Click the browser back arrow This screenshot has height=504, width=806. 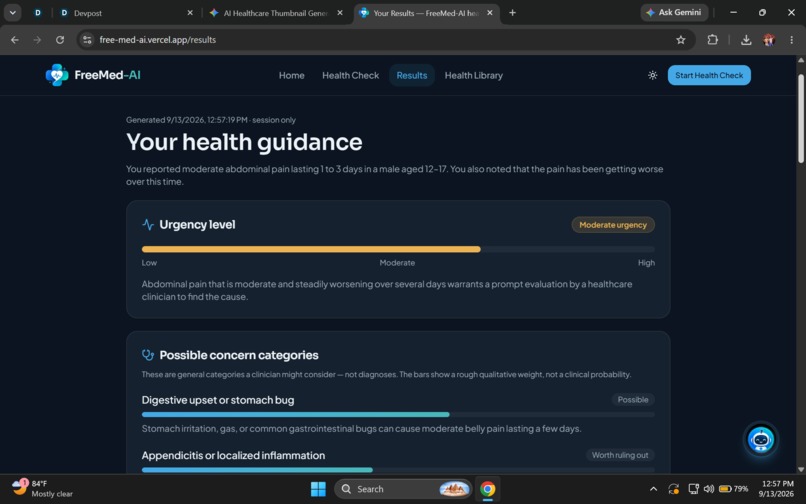click(x=15, y=40)
